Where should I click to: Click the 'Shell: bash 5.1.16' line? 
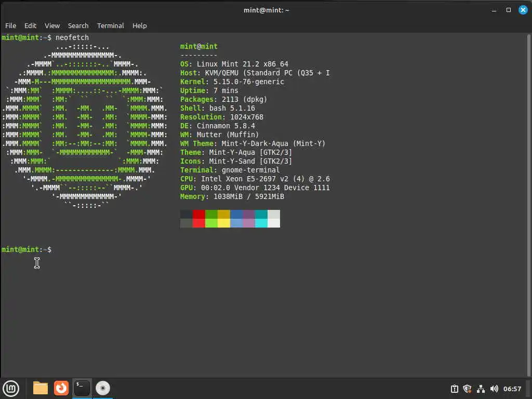218,108
